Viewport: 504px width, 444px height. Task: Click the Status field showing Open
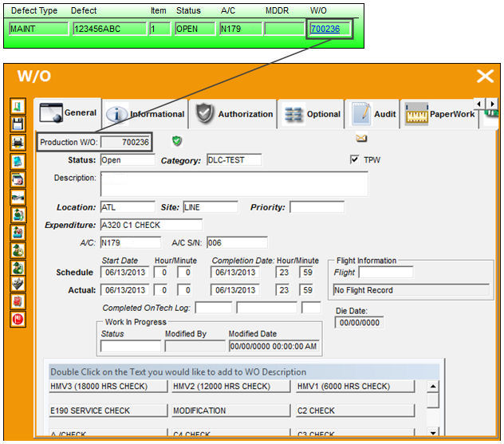point(128,159)
